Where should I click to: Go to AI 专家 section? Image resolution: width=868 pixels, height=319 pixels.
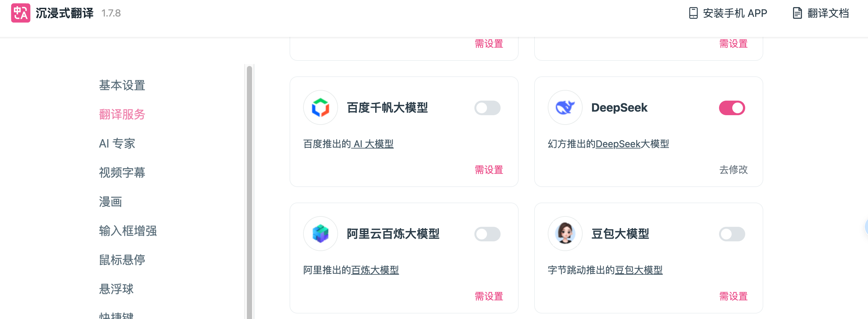[x=117, y=144]
